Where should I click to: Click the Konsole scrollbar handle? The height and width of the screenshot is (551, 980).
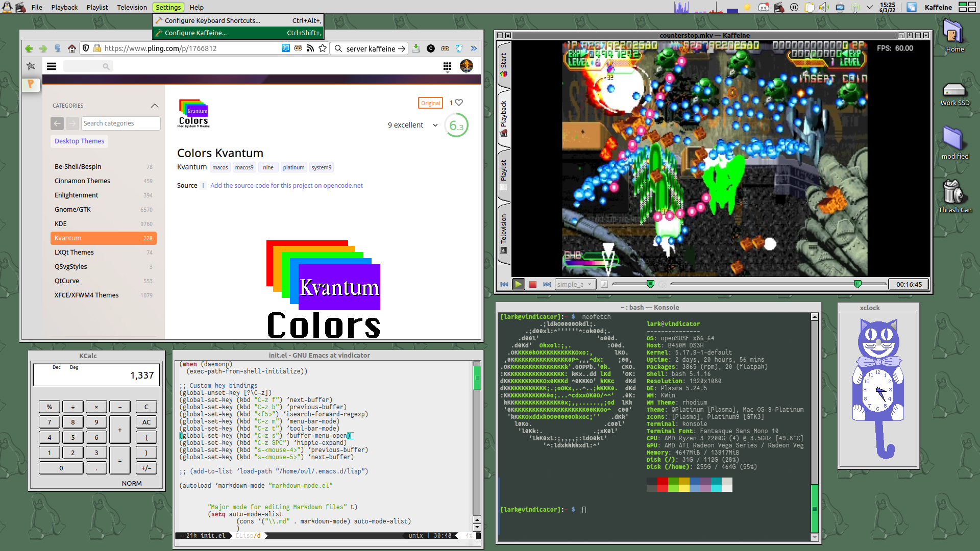[x=814, y=509]
